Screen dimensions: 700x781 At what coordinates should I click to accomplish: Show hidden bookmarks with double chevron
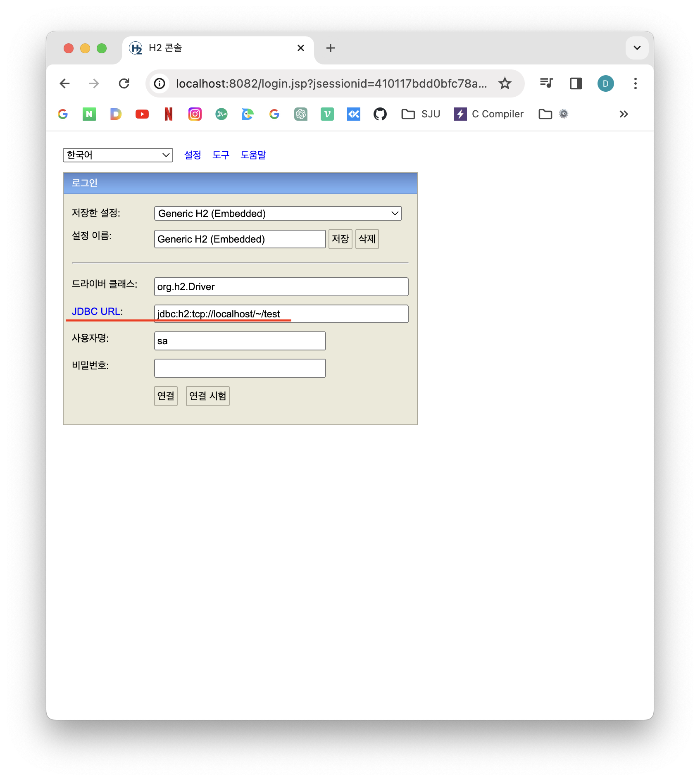624,114
